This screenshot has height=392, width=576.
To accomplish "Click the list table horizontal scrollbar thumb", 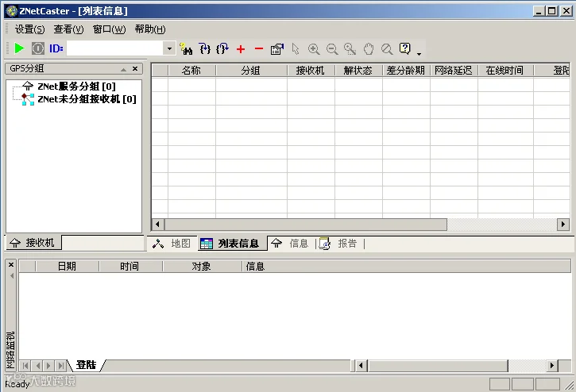I will (x=306, y=224).
